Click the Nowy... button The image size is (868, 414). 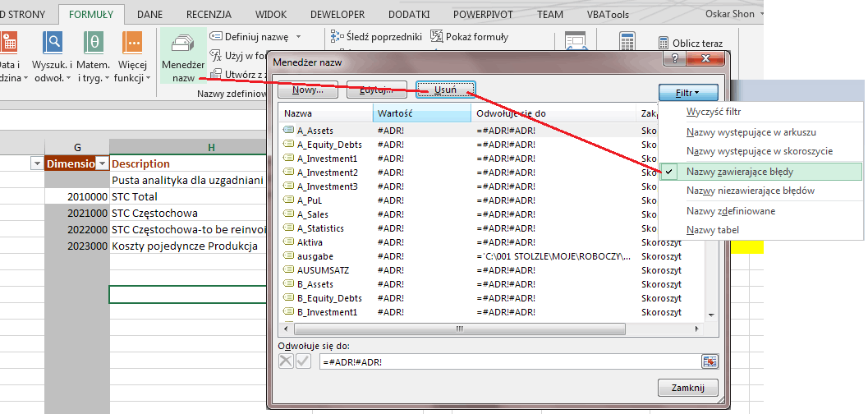tap(308, 90)
